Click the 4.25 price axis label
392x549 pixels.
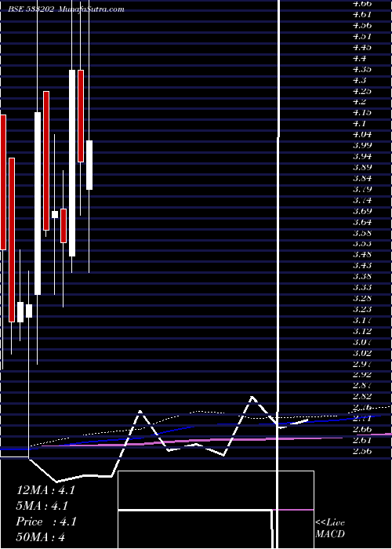[x=362, y=91]
